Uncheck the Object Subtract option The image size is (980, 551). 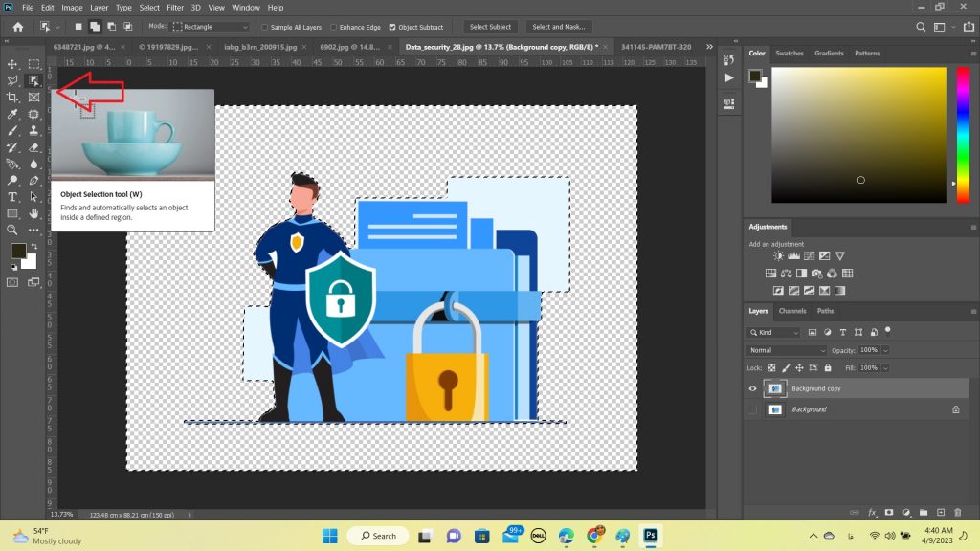tap(392, 27)
